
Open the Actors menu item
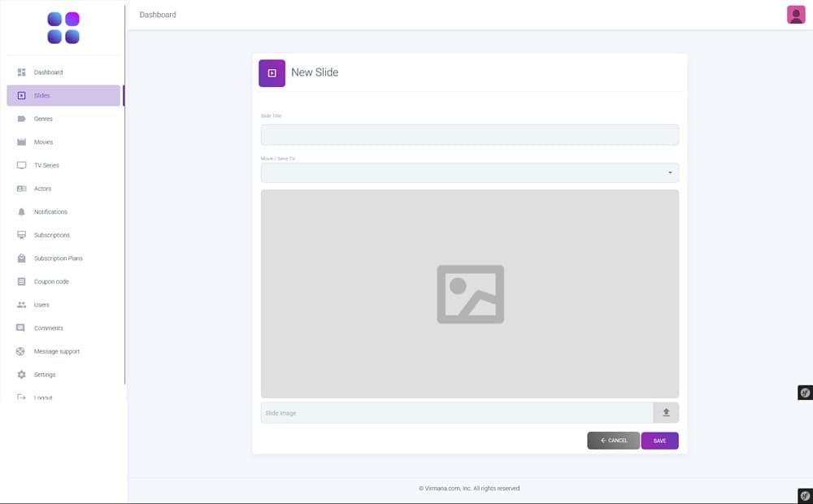[x=42, y=189]
